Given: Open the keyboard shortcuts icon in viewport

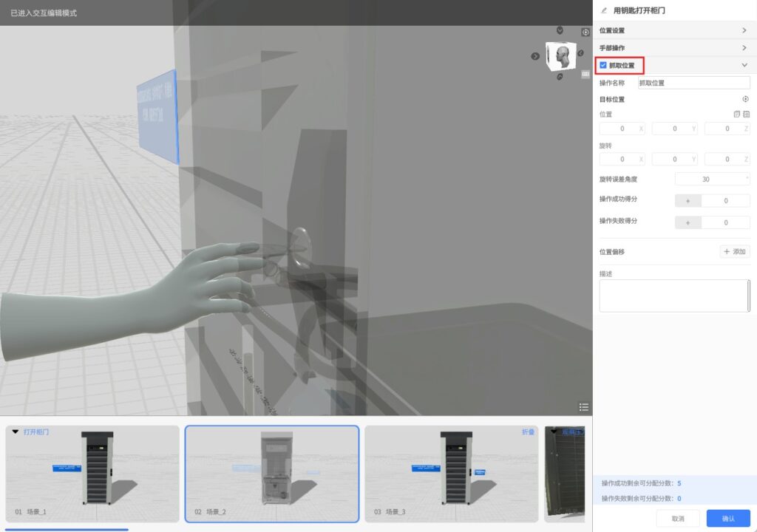Looking at the screenshot, I should 585,74.
